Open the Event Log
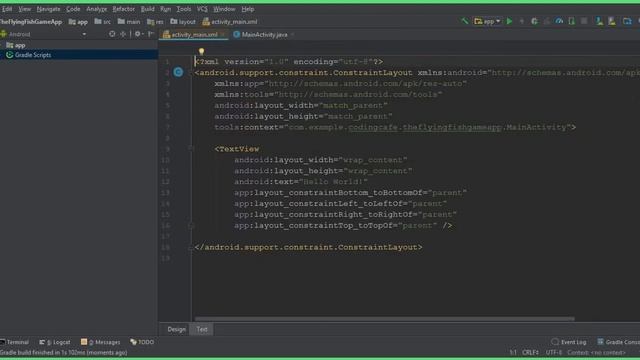Image resolution: width=640 pixels, height=360 pixels. point(569,342)
